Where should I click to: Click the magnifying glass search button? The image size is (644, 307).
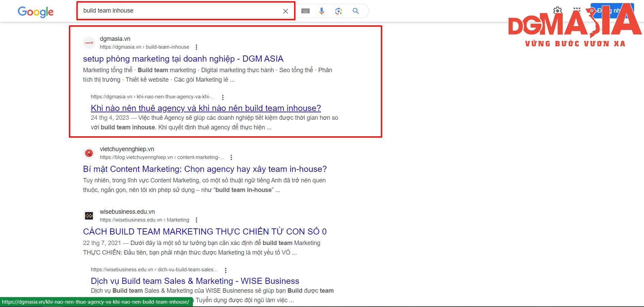click(356, 11)
